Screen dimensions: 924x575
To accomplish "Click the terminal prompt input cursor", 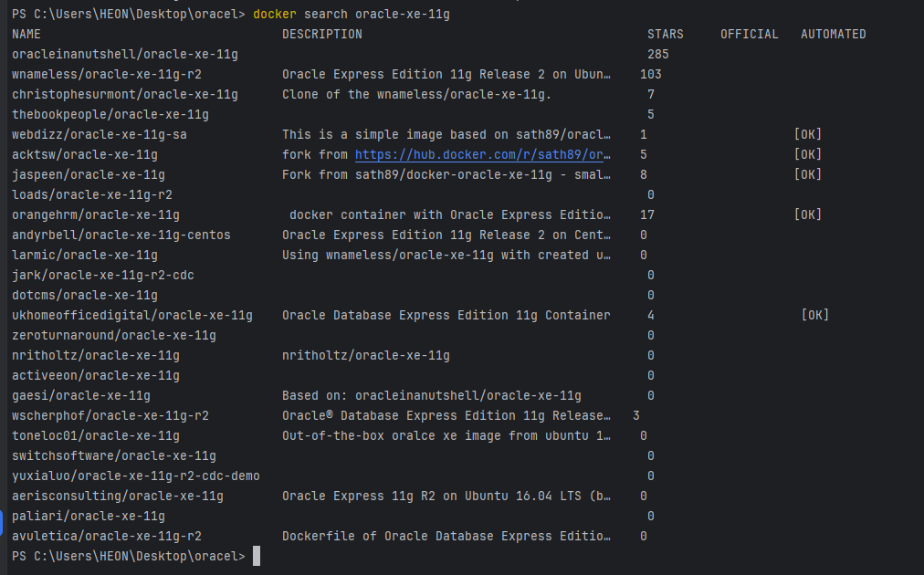I will pyautogui.click(x=257, y=556).
